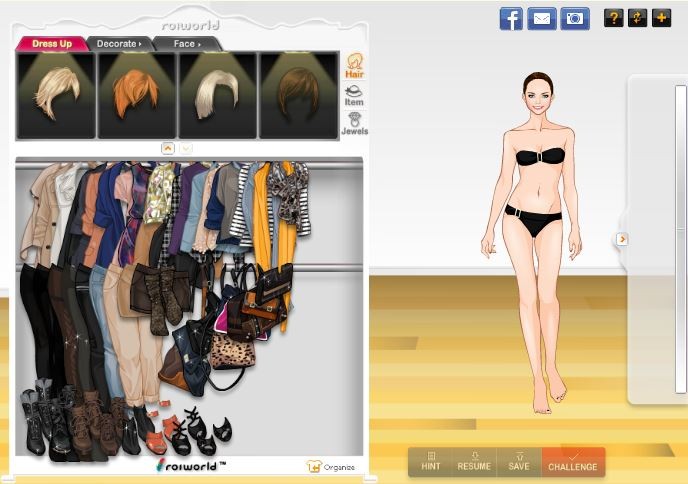Click the orange refresh arrows icon
688x484 pixels.
637,18
